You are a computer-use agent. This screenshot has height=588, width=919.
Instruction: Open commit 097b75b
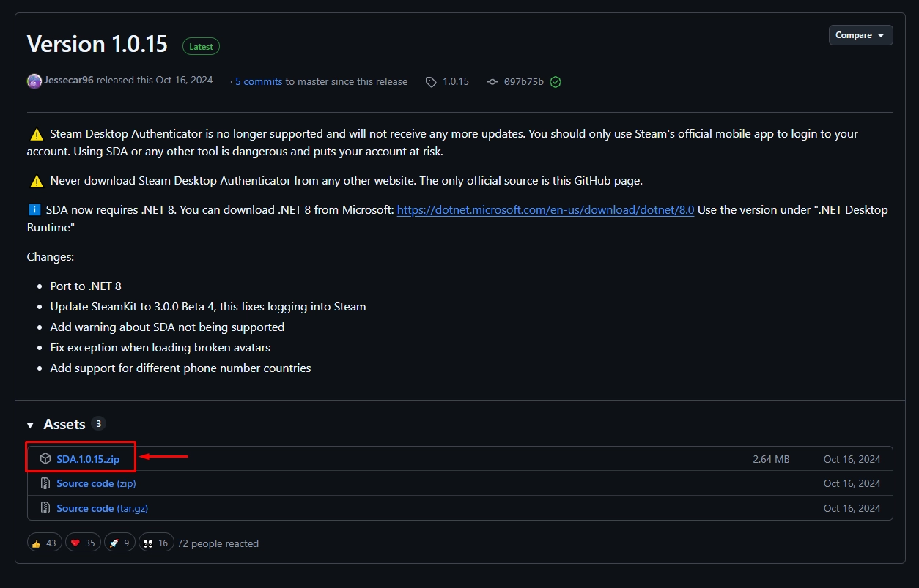click(x=524, y=82)
